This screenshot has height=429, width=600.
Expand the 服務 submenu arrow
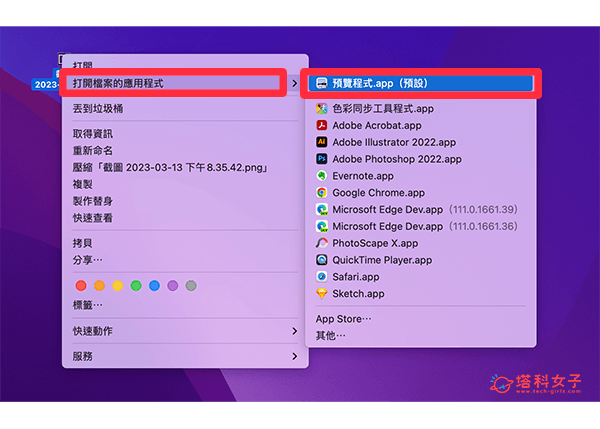click(294, 356)
